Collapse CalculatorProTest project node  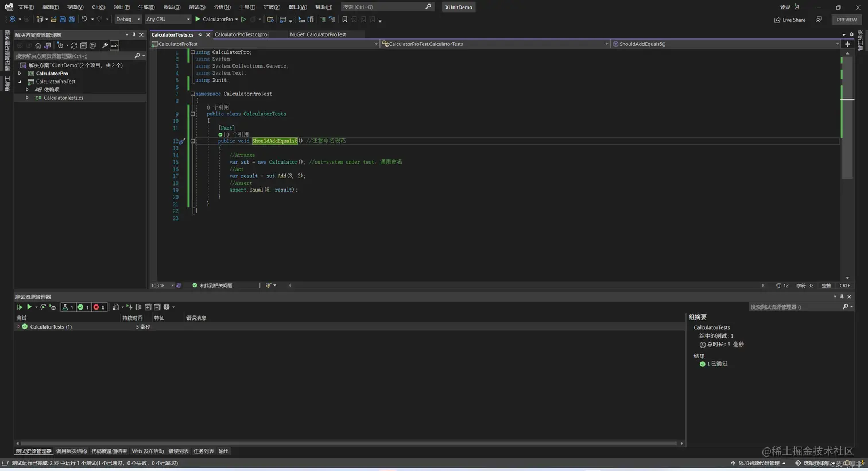[x=20, y=82]
